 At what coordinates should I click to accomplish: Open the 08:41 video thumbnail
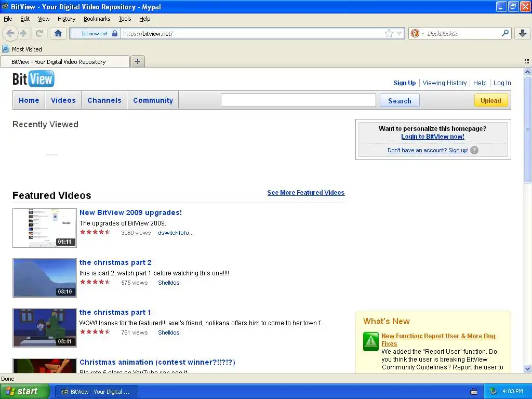pos(45,328)
